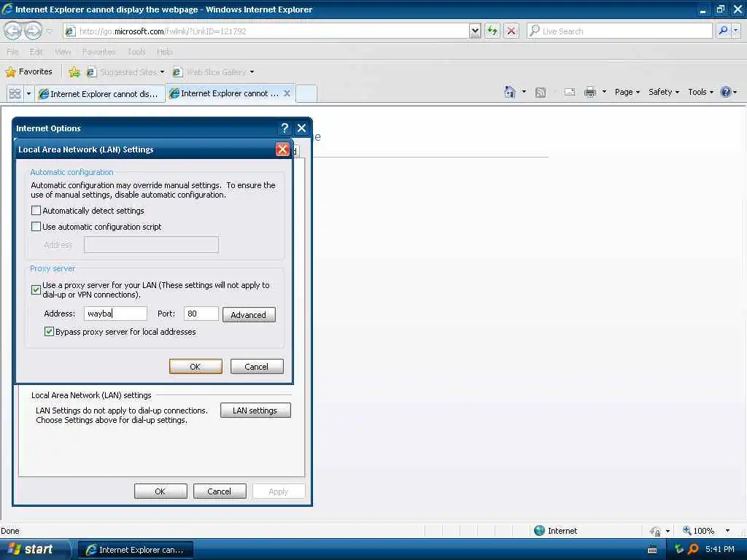Expand the address bar URL dropdown

(x=474, y=31)
